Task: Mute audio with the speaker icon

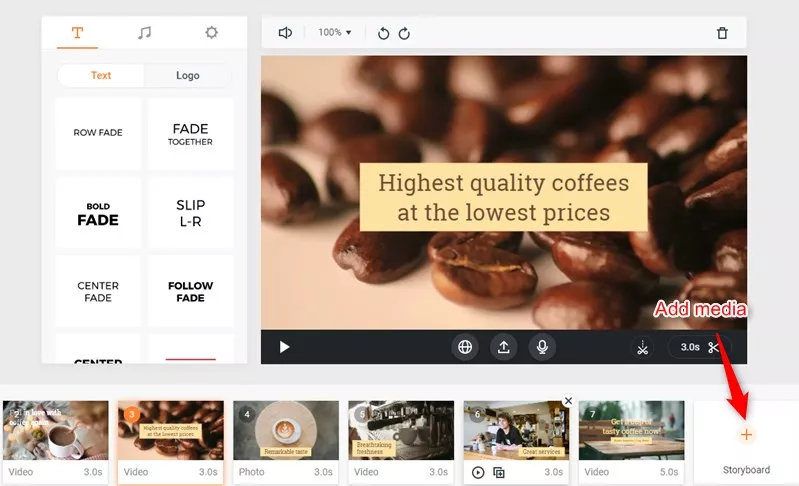Action: [285, 33]
